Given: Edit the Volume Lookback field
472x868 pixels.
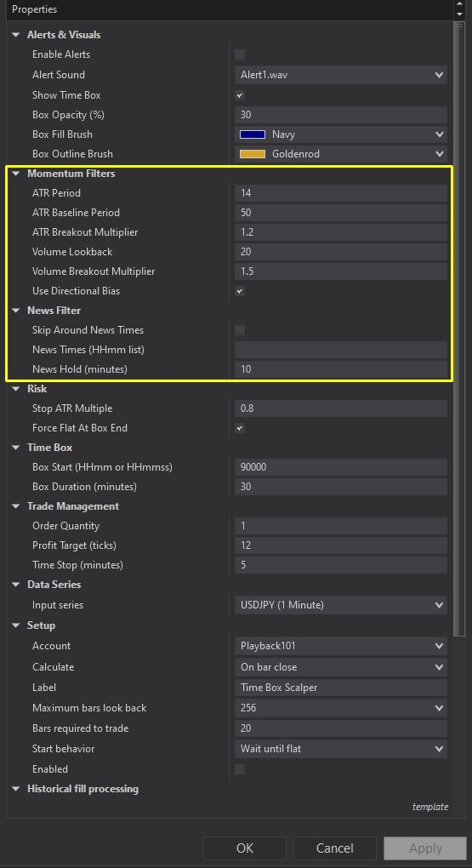Looking at the screenshot, I should click(341, 252).
